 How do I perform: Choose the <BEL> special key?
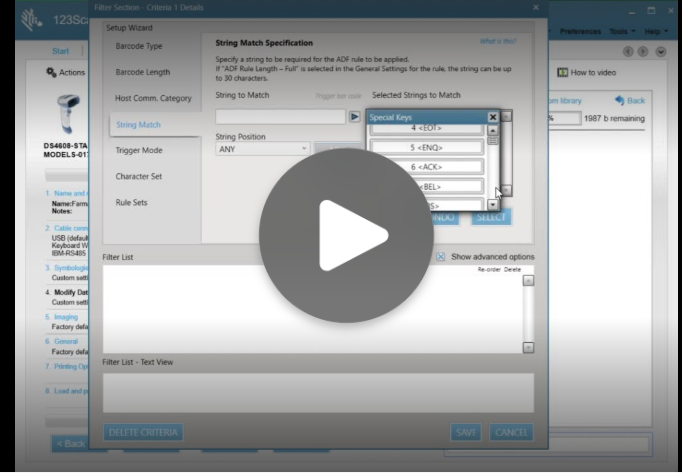430,187
